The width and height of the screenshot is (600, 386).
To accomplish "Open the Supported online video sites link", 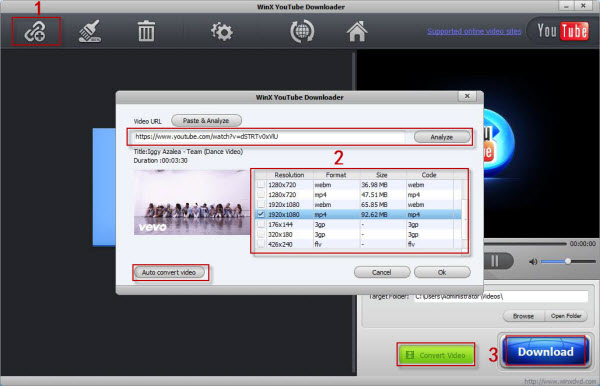I will [x=474, y=31].
